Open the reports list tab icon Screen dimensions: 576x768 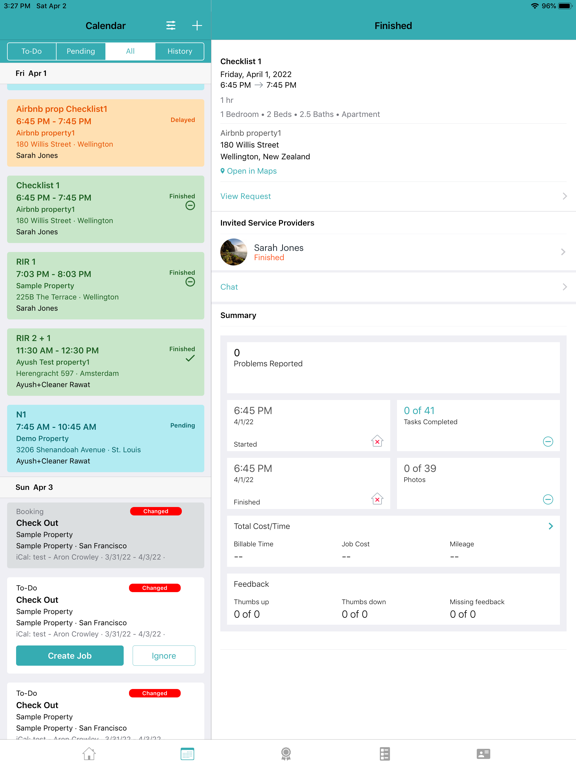tap(385, 753)
